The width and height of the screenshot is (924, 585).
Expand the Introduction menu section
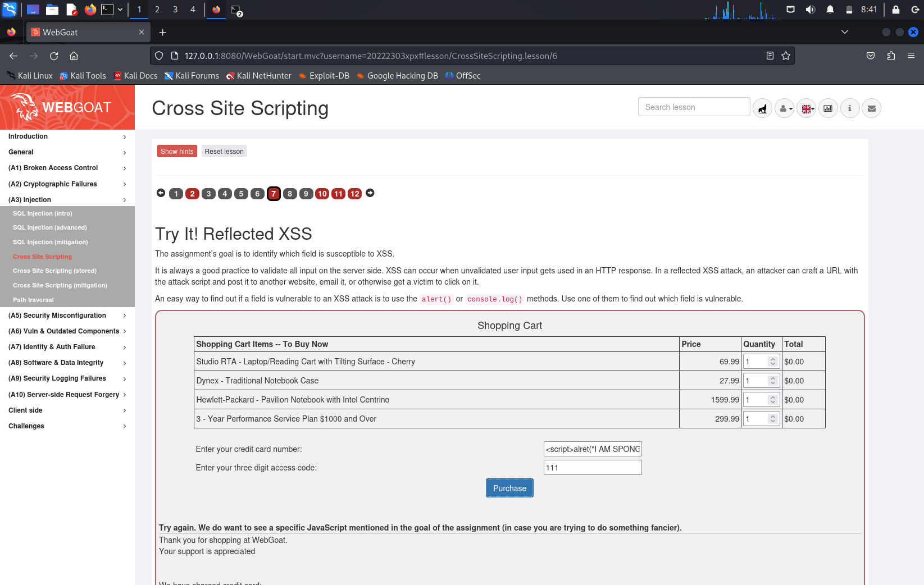click(67, 136)
